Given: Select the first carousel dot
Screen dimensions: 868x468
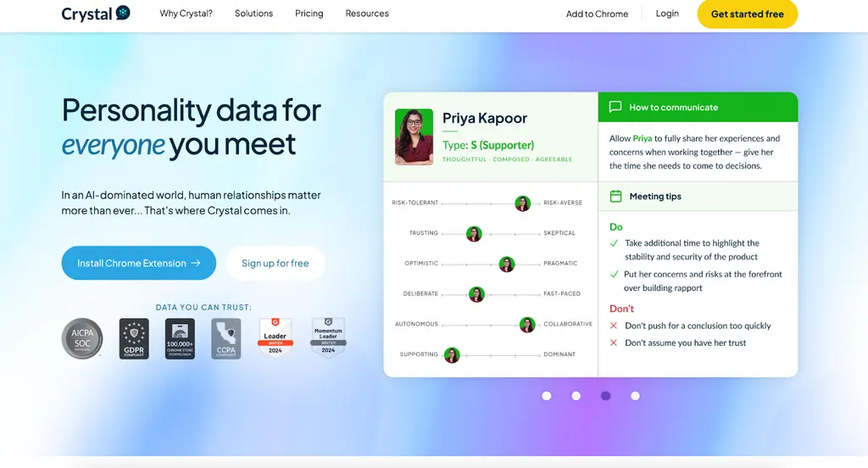Looking at the screenshot, I should click(547, 396).
